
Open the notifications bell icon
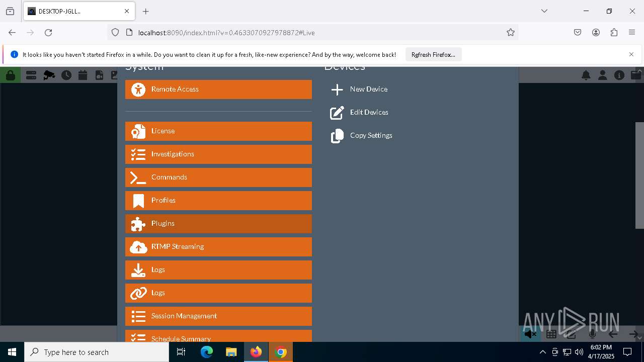coord(586,75)
